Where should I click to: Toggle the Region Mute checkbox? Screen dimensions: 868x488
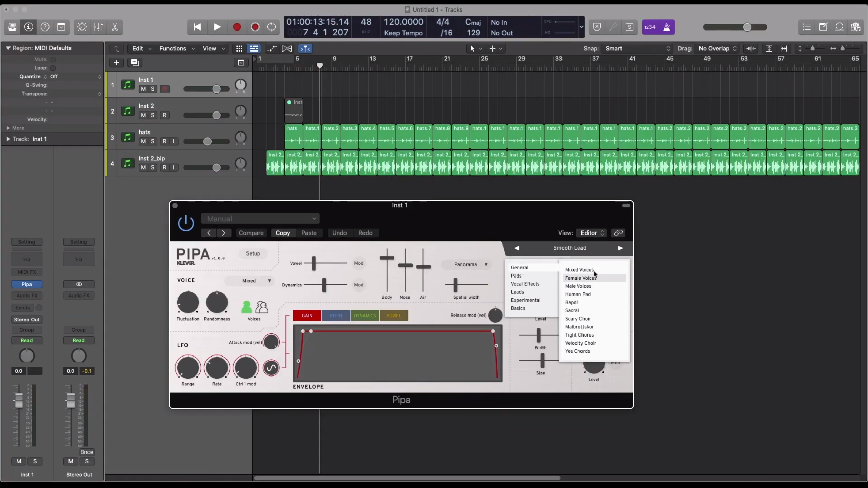53,59
